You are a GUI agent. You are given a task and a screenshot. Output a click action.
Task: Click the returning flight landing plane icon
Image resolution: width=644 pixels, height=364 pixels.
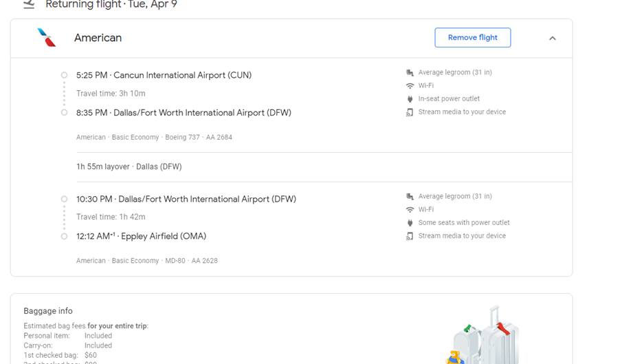pyautogui.click(x=29, y=4)
